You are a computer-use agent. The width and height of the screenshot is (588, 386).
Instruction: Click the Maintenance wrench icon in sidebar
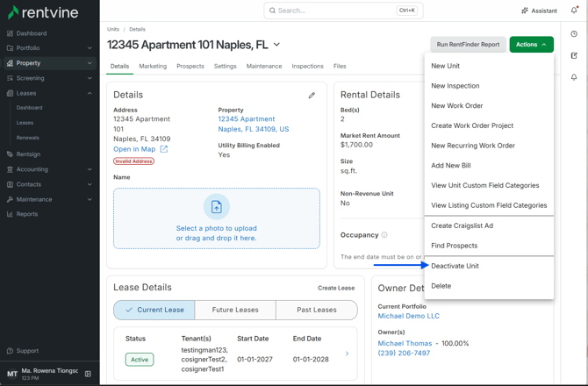pyautogui.click(x=11, y=199)
